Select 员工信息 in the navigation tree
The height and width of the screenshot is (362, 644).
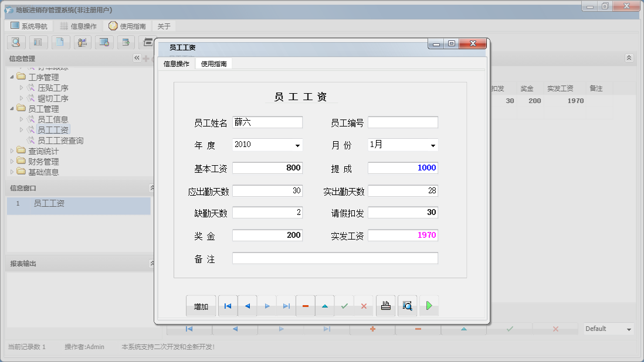(x=53, y=119)
